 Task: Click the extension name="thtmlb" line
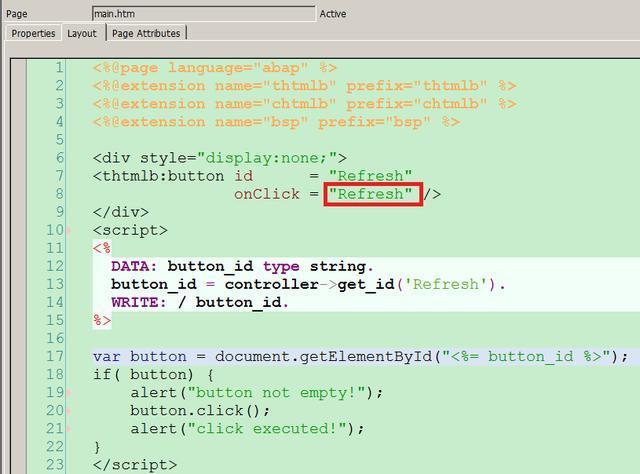point(304,86)
